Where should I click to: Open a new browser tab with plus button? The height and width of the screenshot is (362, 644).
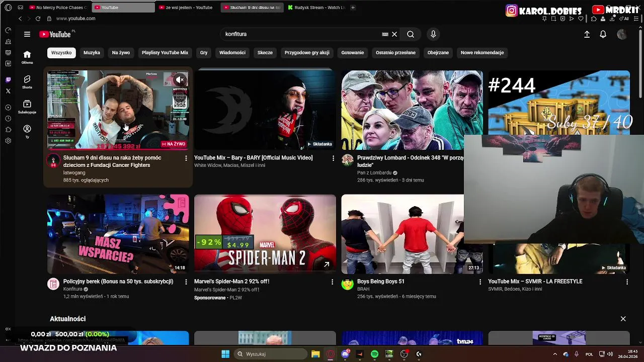point(353,8)
